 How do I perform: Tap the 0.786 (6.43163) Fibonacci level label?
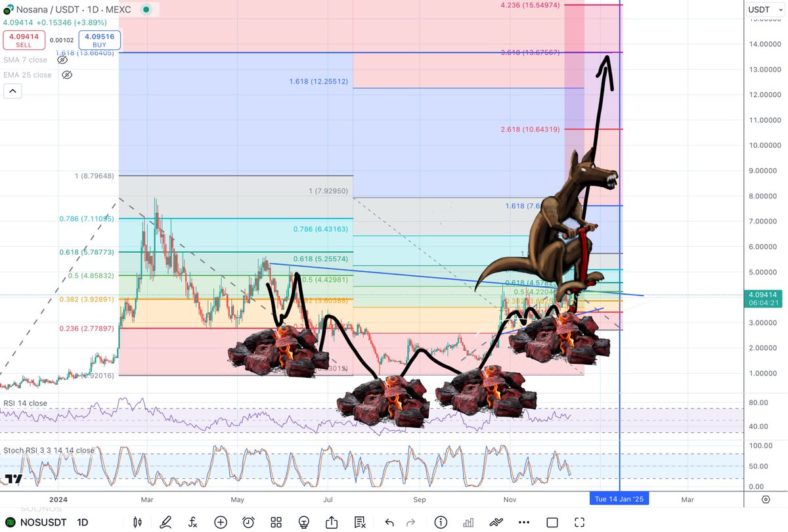pyautogui.click(x=320, y=230)
